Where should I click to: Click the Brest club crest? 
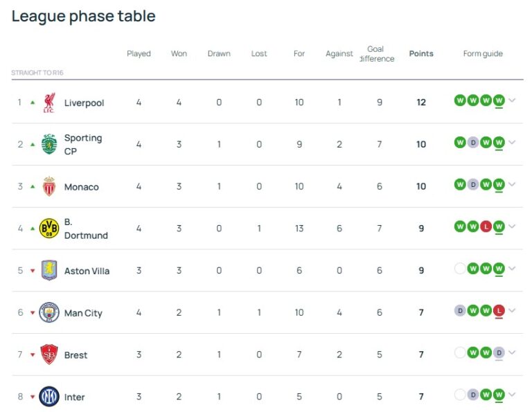coord(48,355)
